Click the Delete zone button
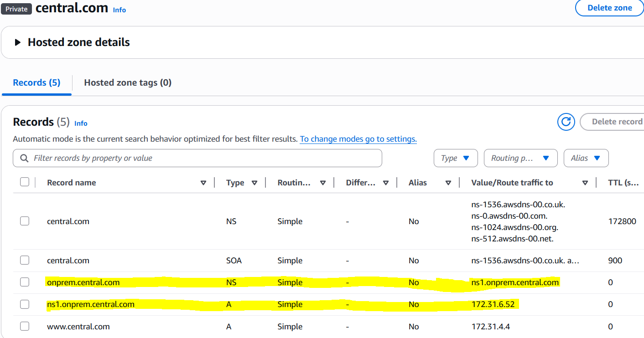 609,8
